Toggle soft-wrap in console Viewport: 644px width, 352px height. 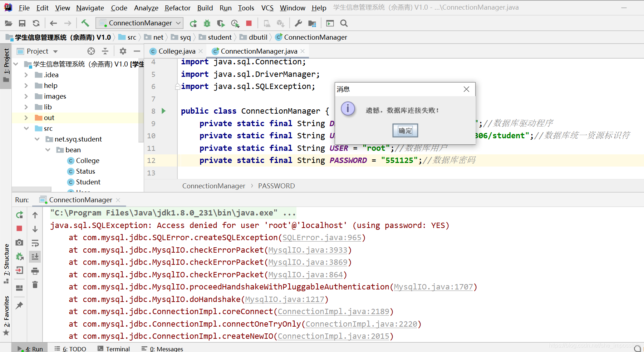(x=35, y=243)
